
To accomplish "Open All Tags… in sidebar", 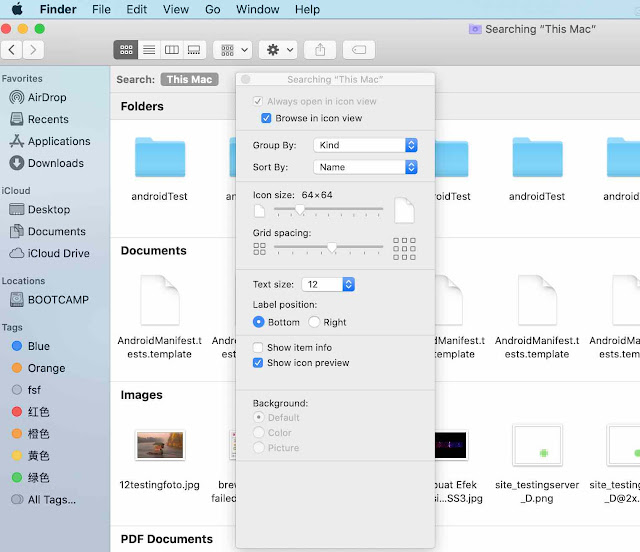I will pos(43,499).
